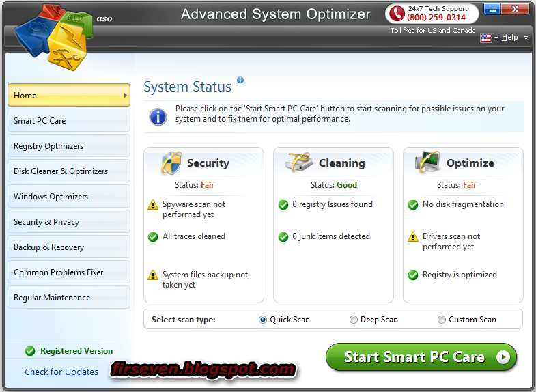Open Registry Optimizers section

69,146
